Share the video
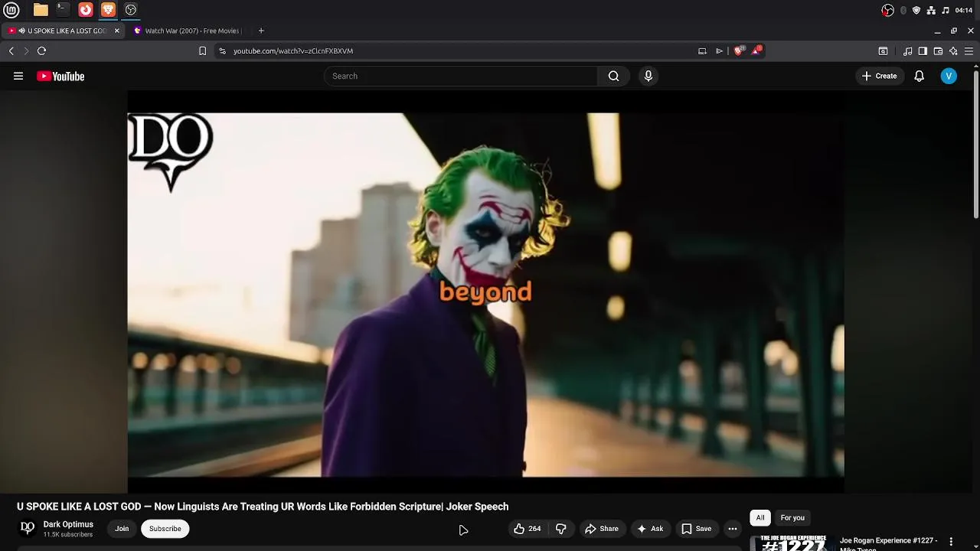Viewport: 980px width, 551px height. [x=602, y=529]
